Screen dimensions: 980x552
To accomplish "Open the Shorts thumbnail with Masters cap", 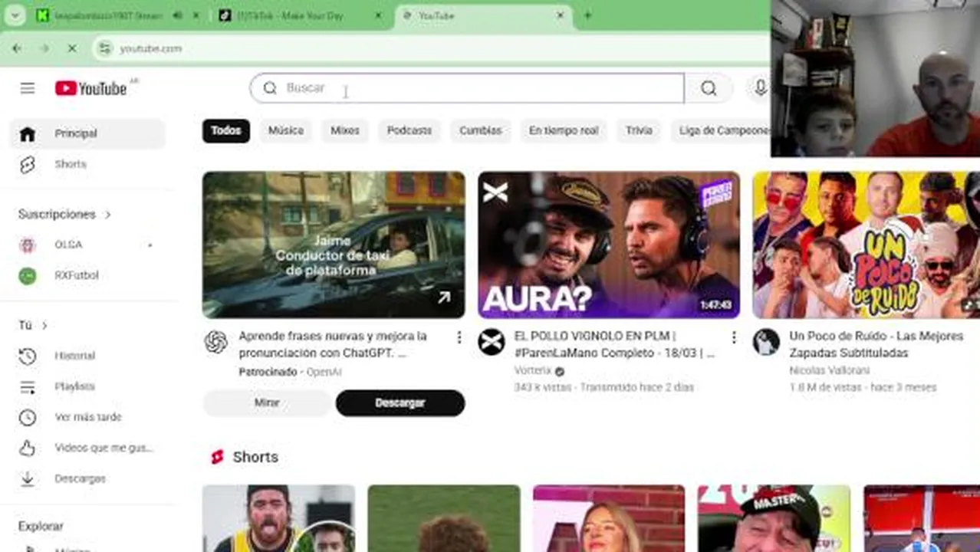I will pyautogui.click(x=774, y=518).
